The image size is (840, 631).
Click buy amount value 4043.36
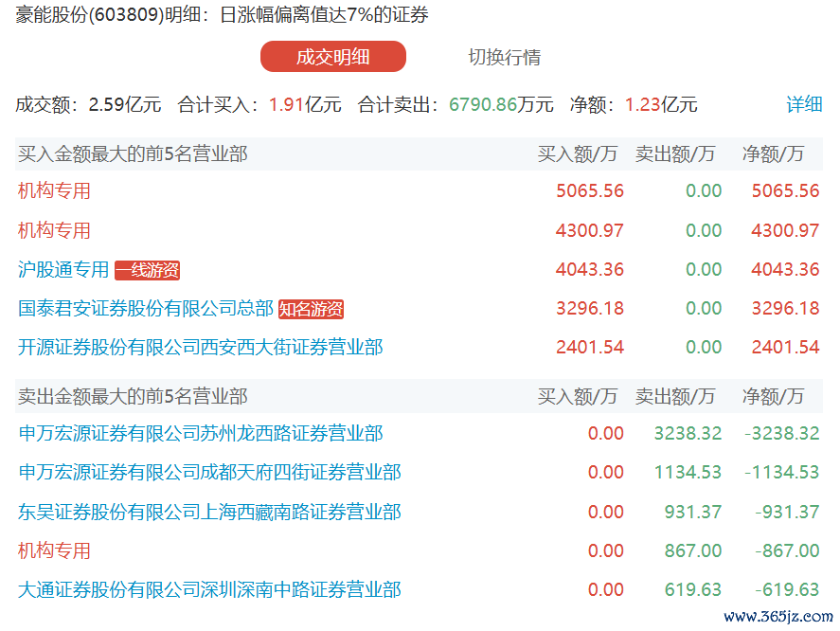(590, 269)
